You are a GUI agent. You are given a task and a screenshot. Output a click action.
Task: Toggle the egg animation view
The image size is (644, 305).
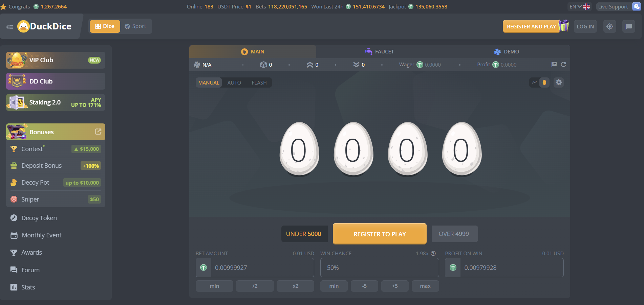coord(544,83)
